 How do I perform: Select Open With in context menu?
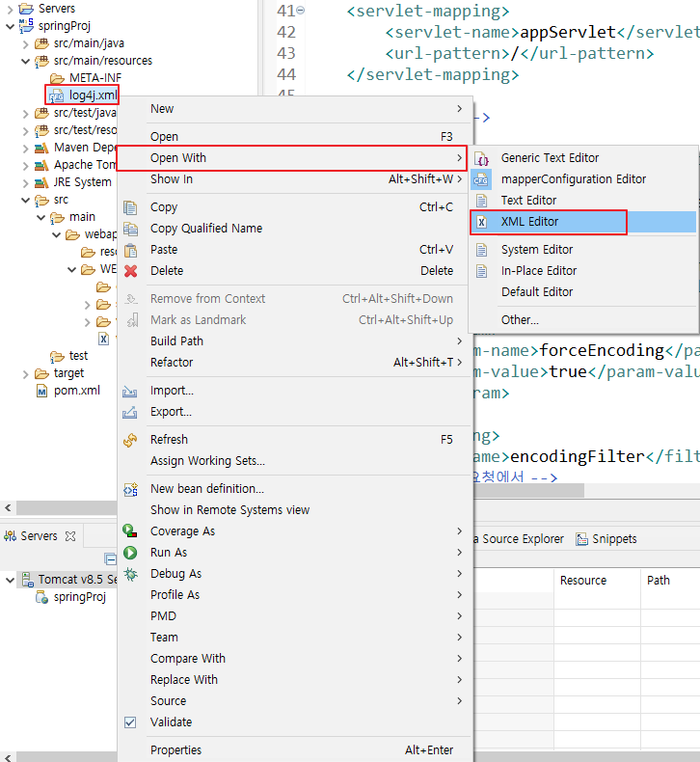click(x=292, y=158)
